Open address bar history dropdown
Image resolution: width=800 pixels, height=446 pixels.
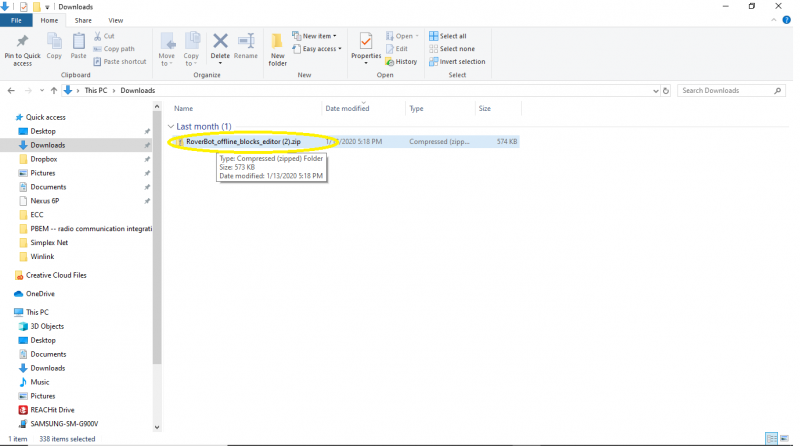pos(656,91)
